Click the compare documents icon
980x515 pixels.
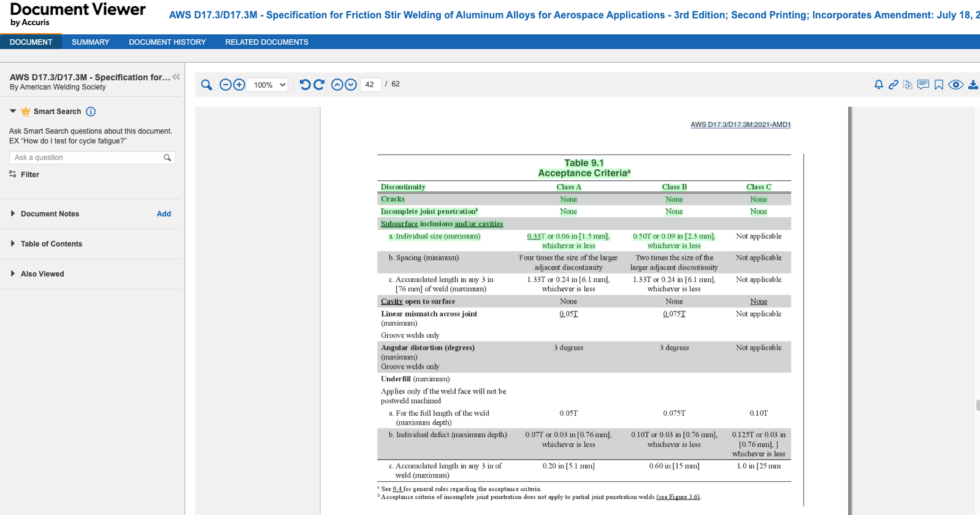pyautogui.click(x=908, y=85)
